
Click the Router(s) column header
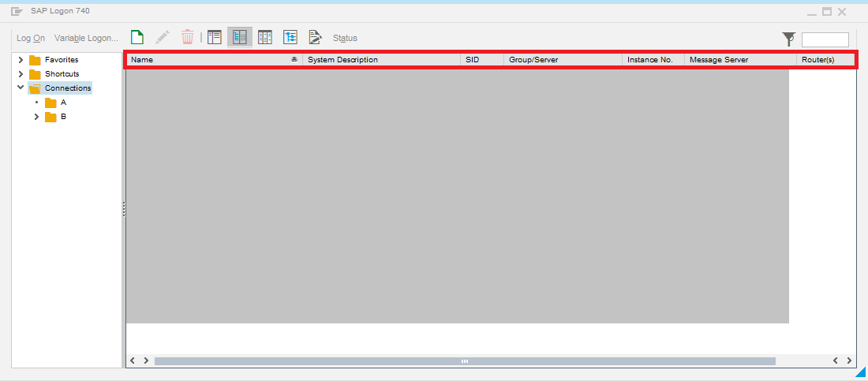[x=826, y=60]
